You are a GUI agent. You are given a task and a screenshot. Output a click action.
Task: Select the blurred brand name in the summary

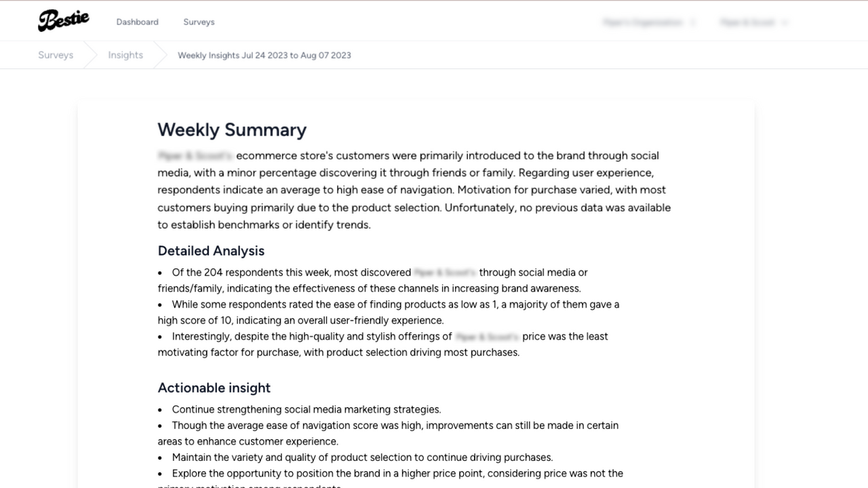195,155
